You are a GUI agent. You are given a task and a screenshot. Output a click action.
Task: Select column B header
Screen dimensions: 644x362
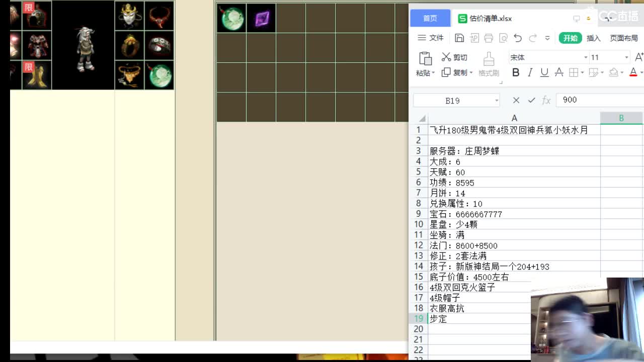pos(621,118)
